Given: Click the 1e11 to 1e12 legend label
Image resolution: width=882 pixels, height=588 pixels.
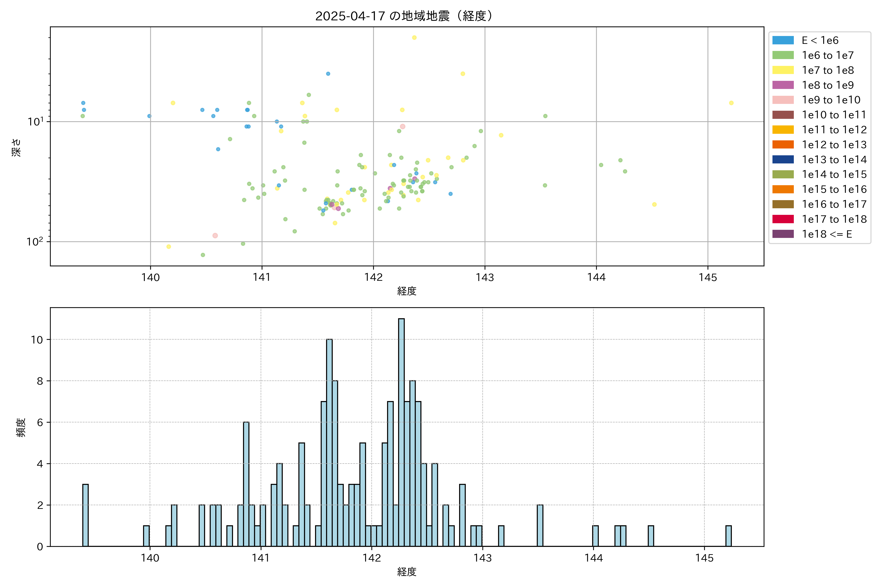Looking at the screenshot, I should click(834, 130).
